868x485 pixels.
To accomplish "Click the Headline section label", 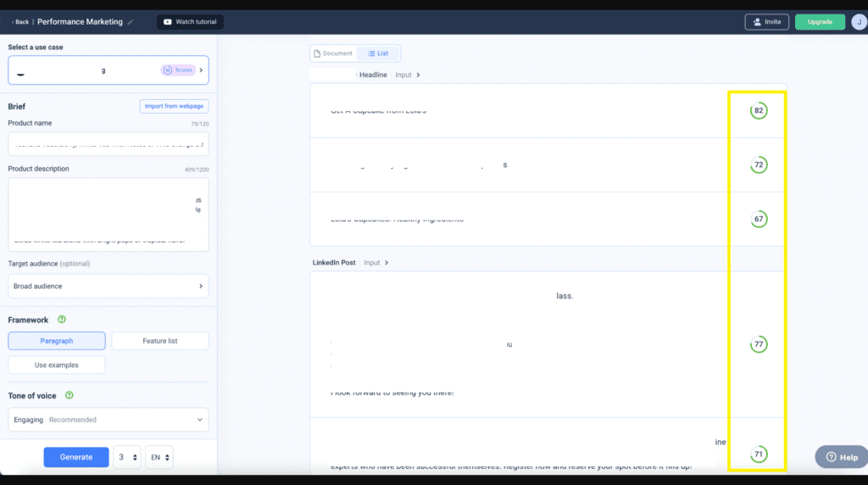I will pyautogui.click(x=373, y=75).
